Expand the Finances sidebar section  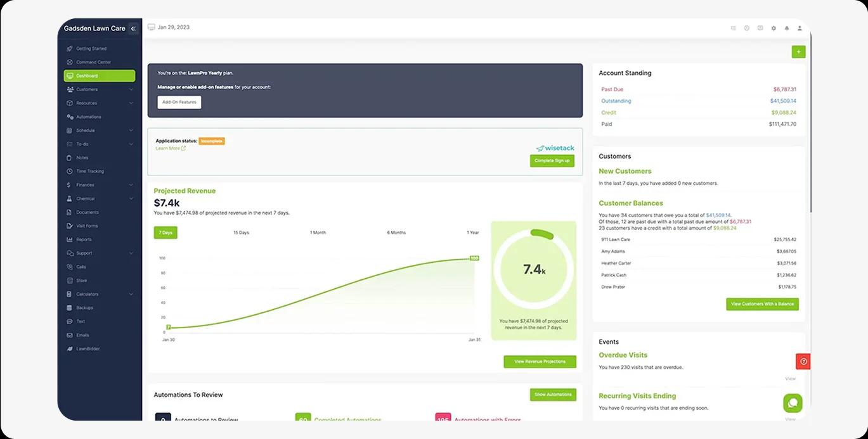[x=131, y=185]
